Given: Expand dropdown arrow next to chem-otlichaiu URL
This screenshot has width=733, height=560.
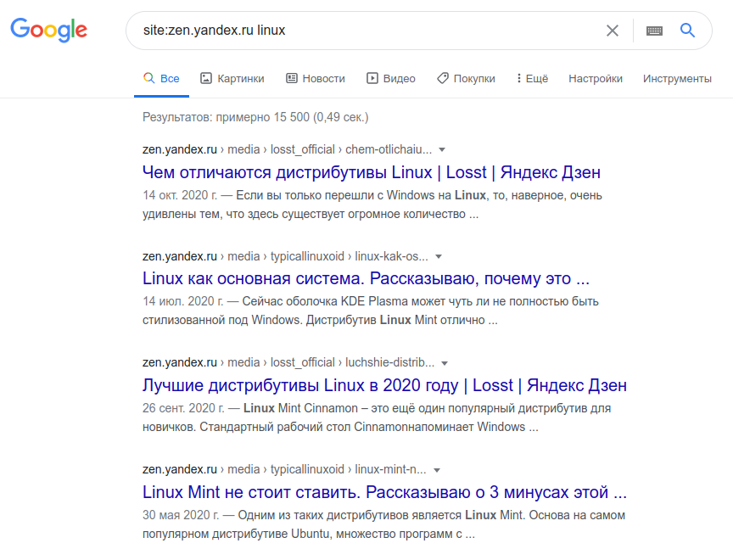Looking at the screenshot, I should coord(442,149).
